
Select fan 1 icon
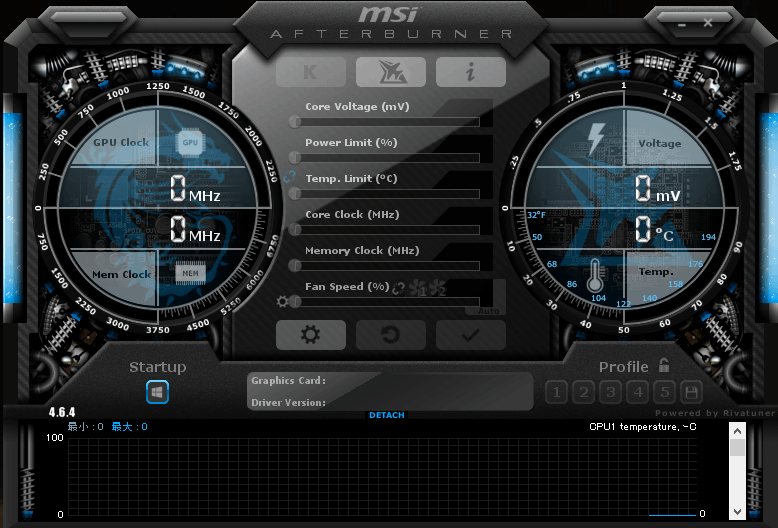pyautogui.click(x=418, y=288)
